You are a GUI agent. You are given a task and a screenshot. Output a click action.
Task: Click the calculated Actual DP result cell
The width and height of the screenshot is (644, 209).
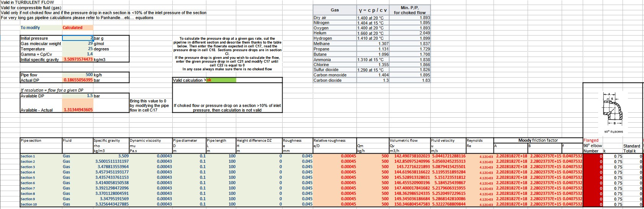[78, 80]
